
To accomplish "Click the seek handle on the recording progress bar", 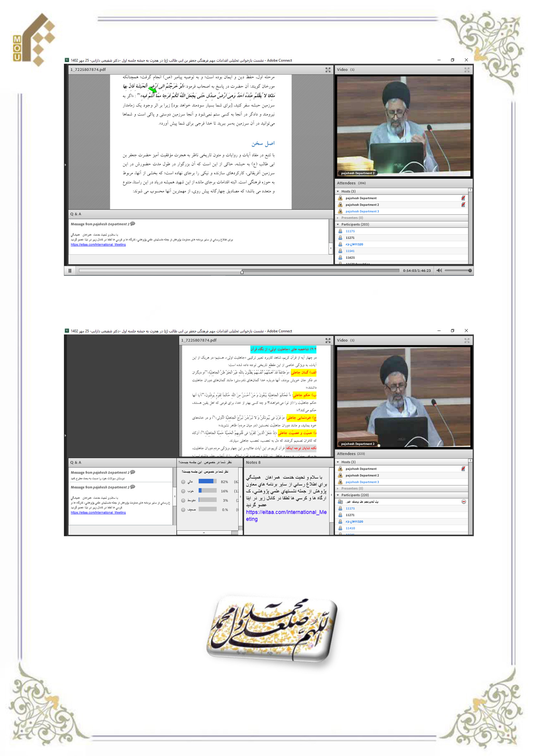I will pos(242,272).
